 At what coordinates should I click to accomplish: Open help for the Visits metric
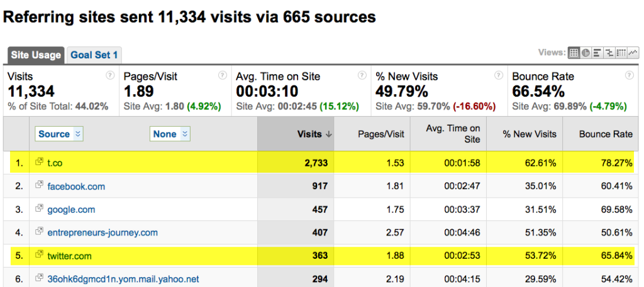click(110, 75)
